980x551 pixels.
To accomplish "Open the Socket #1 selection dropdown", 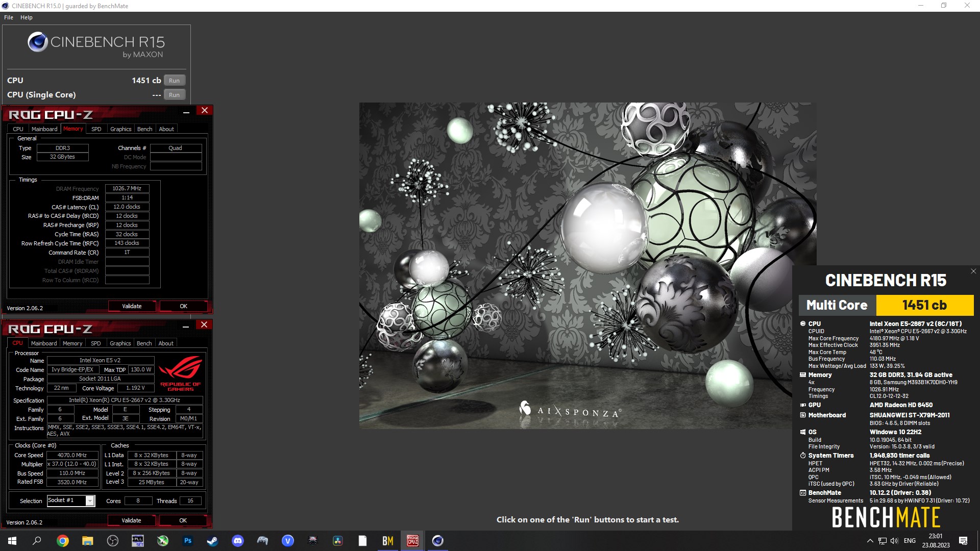I will click(71, 500).
